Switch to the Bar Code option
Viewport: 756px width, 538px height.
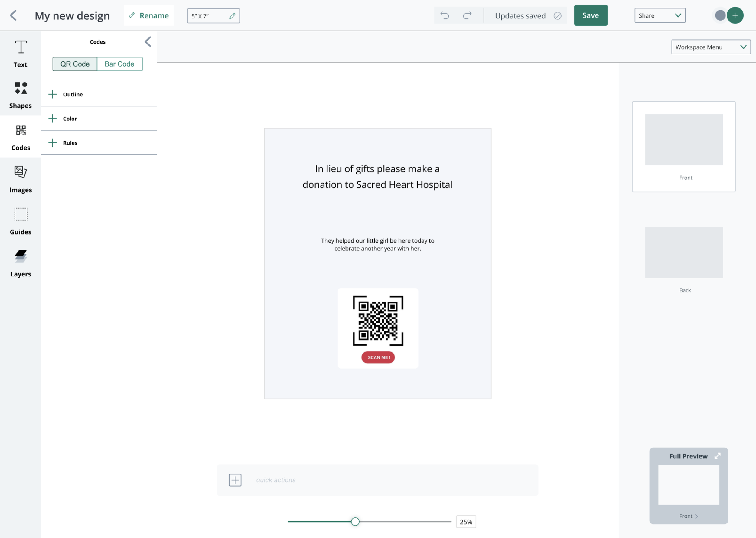click(119, 64)
